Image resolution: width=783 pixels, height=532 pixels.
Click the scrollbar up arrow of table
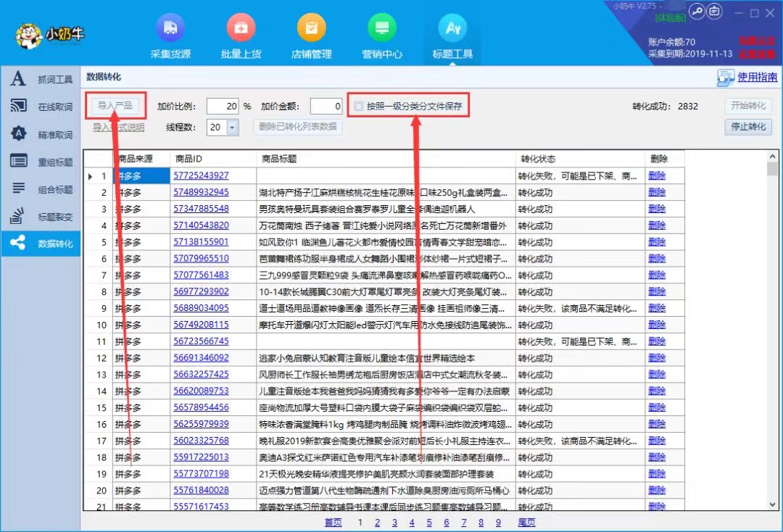coord(773,157)
